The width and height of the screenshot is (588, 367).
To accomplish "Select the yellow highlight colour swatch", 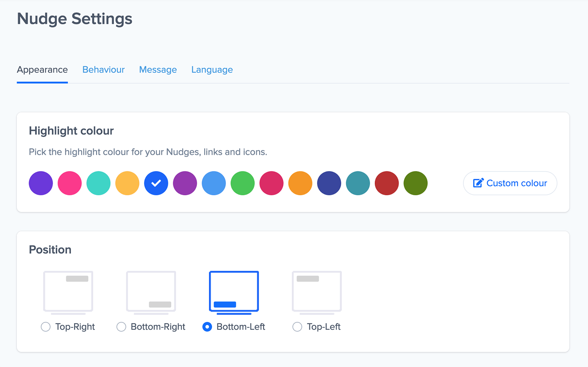I will (127, 183).
